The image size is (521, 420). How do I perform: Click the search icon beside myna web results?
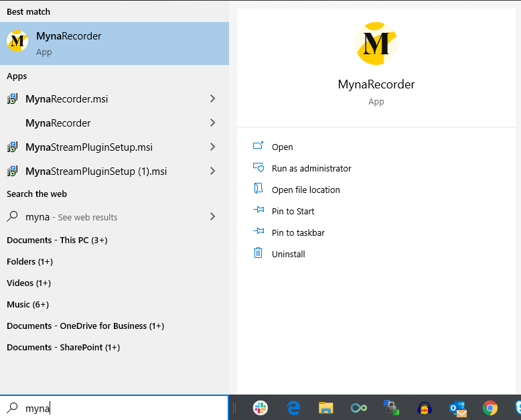tap(12, 216)
